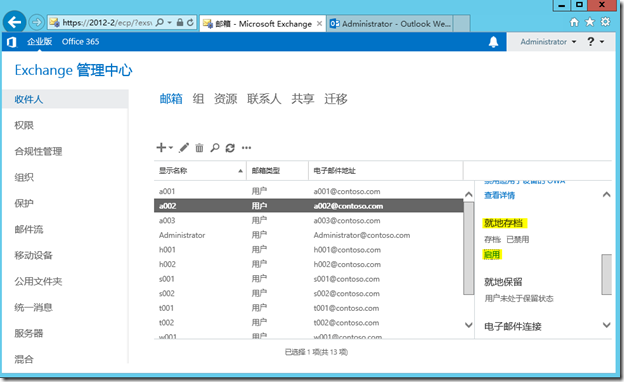
Task: Click mailbox list scrollbar down arrow
Action: point(469,325)
